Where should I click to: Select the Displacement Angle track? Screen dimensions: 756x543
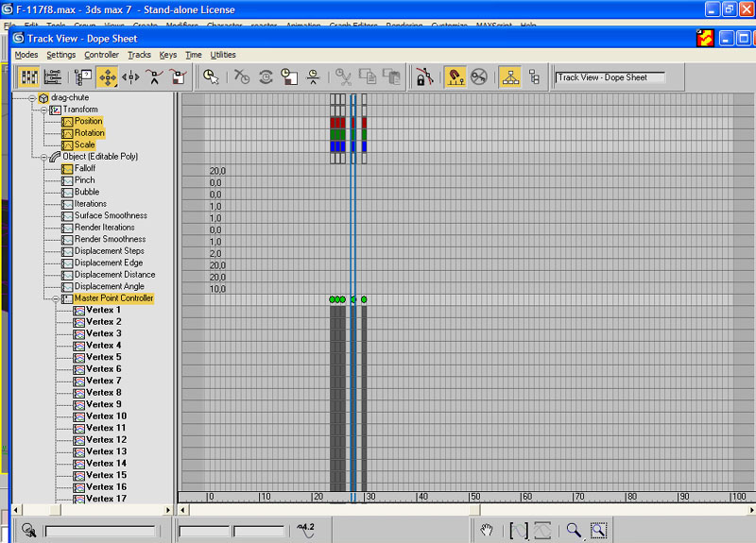[x=110, y=286]
